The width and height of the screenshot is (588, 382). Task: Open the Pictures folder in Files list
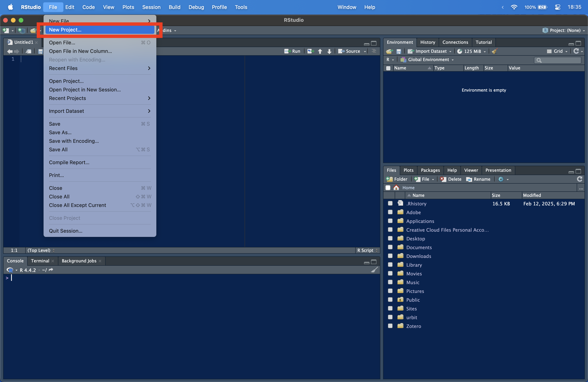coord(415,291)
